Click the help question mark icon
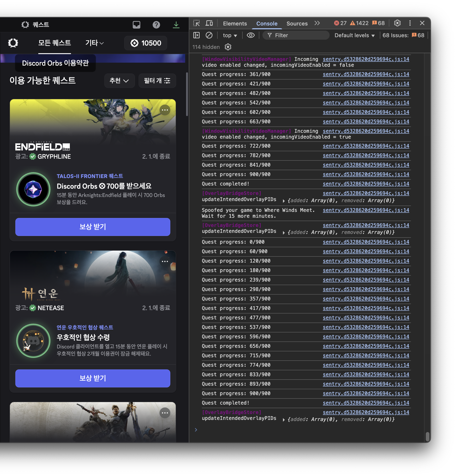 click(156, 25)
